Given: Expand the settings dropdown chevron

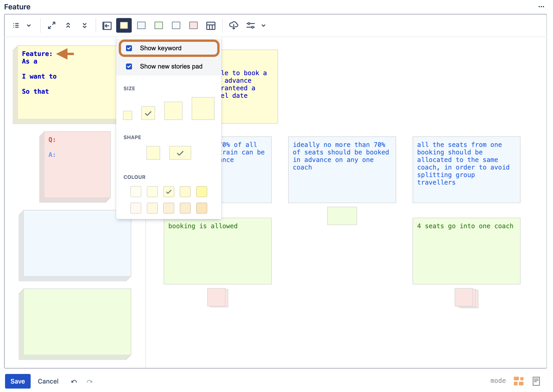Looking at the screenshot, I should [x=263, y=25].
